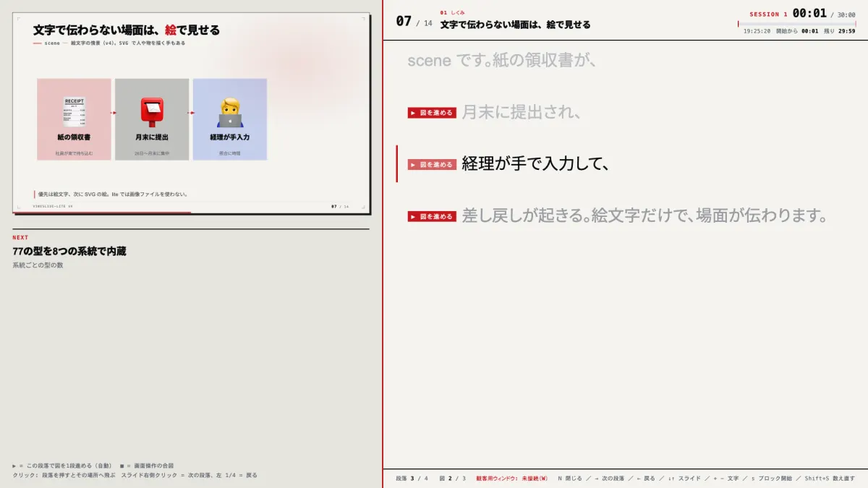The height and width of the screenshot is (488, 868).
Task: Jump to paragraph '差し戻しが起きる。絵文字だけで、場面が伝わります。'
Action: 644,216
